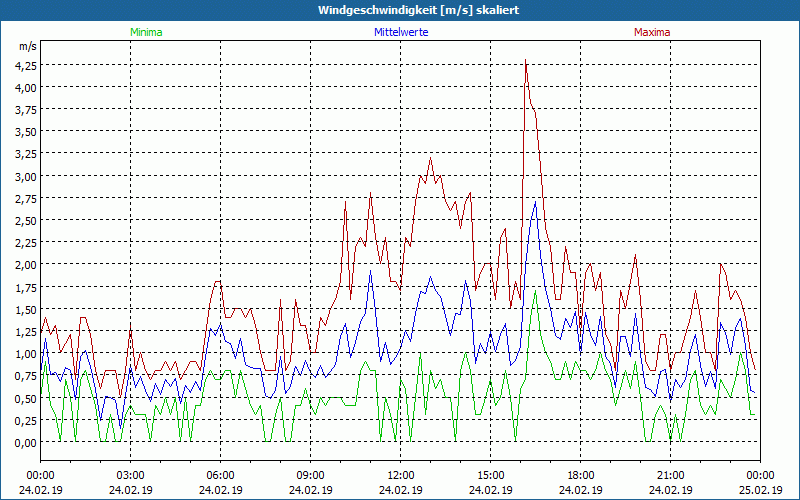800x500 pixels.
Task: Click the 3,75 y-axis value
Action: pos(28,109)
